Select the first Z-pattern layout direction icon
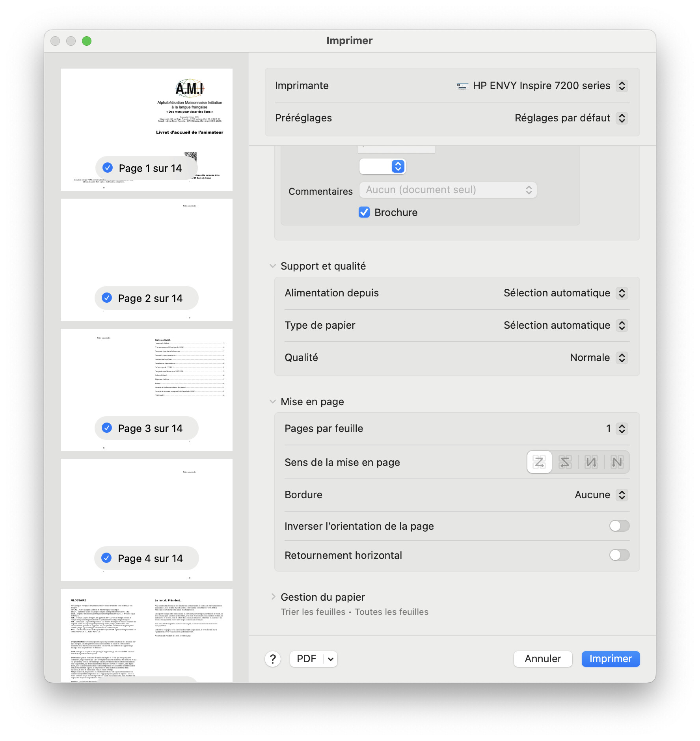This screenshot has height=741, width=700. click(539, 462)
